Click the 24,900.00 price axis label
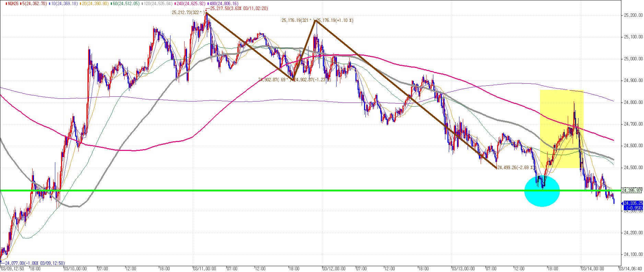644x272 pixels. (x=634, y=81)
